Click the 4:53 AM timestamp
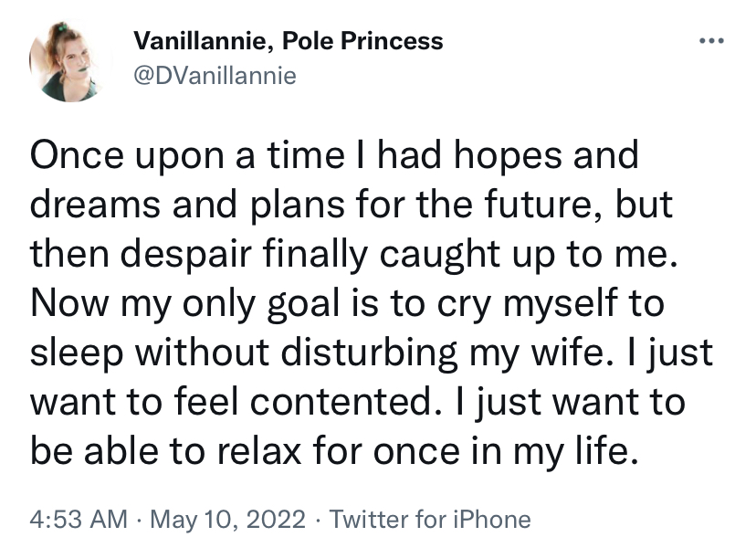The image size is (756, 558). 79,520
